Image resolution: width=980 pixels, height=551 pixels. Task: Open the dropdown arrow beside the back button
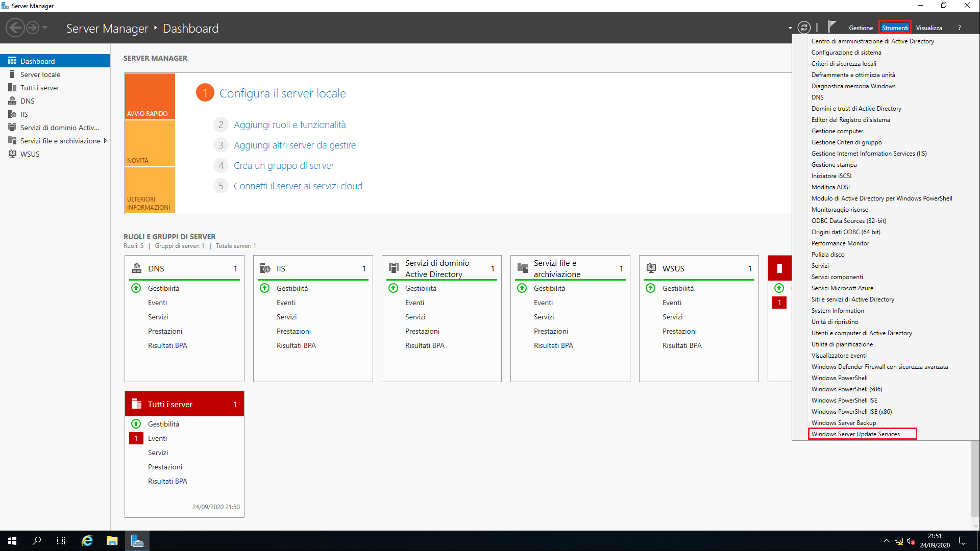click(44, 27)
